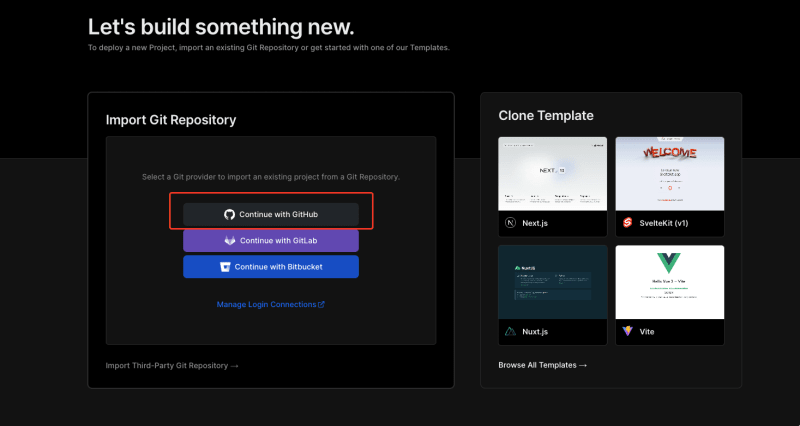800x426 pixels.
Task: Click the GitLab fox icon
Action: [230, 241]
